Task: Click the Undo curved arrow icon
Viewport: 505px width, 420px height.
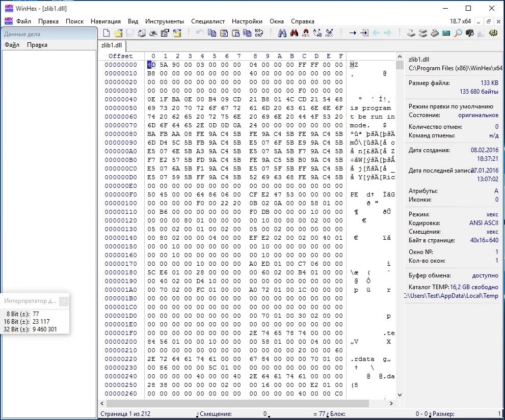Action: pos(200,33)
